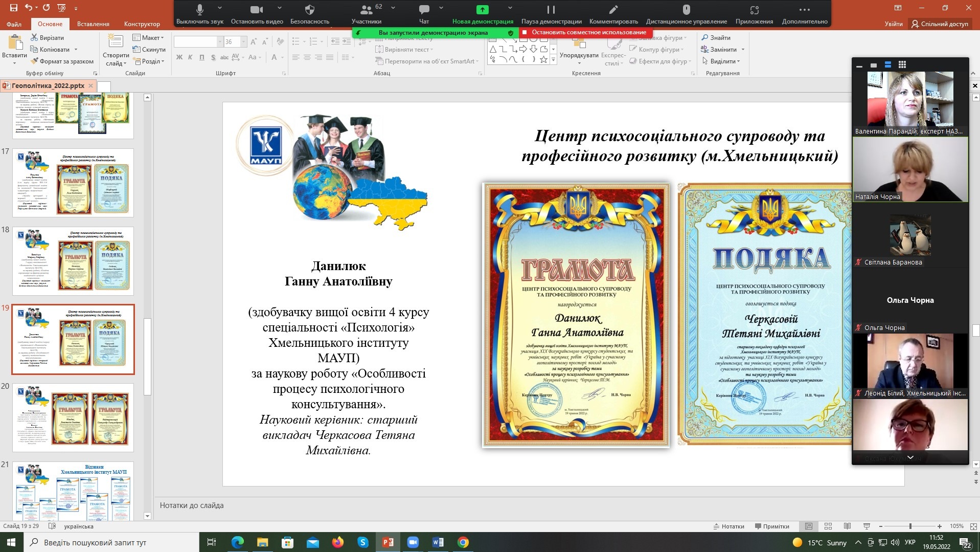The height and width of the screenshot is (552, 980).
Task: Click the Спільний доступ share button
Action: (940, 24)
